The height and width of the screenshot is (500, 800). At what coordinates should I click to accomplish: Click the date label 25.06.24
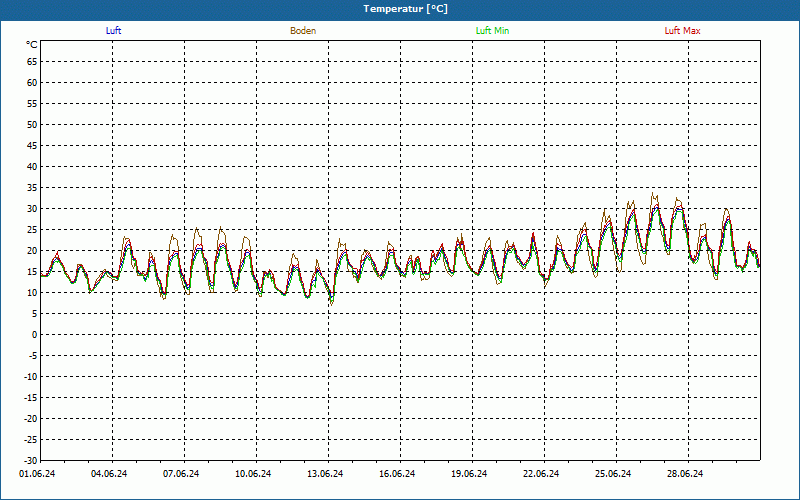coord(613,474)
